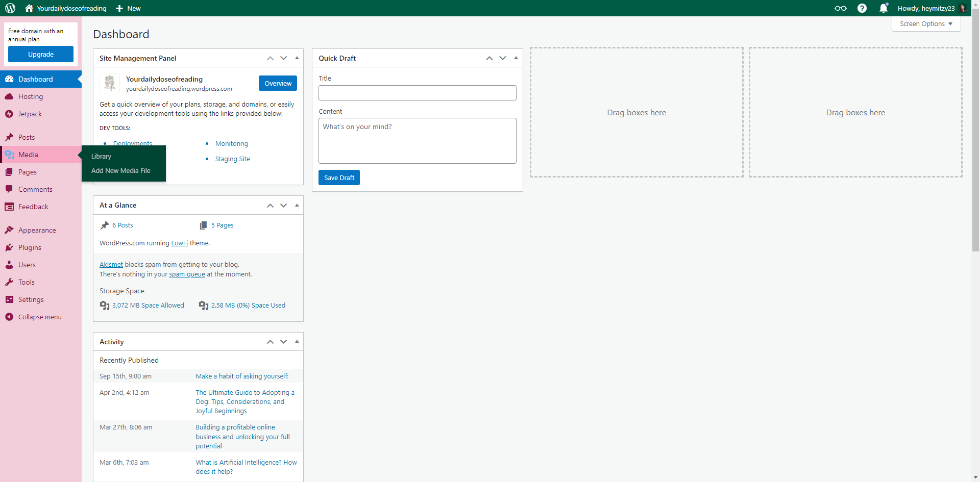Move the Activity panel down
Image resolution: width=980 pixels, height=482 pixels.
284,342
